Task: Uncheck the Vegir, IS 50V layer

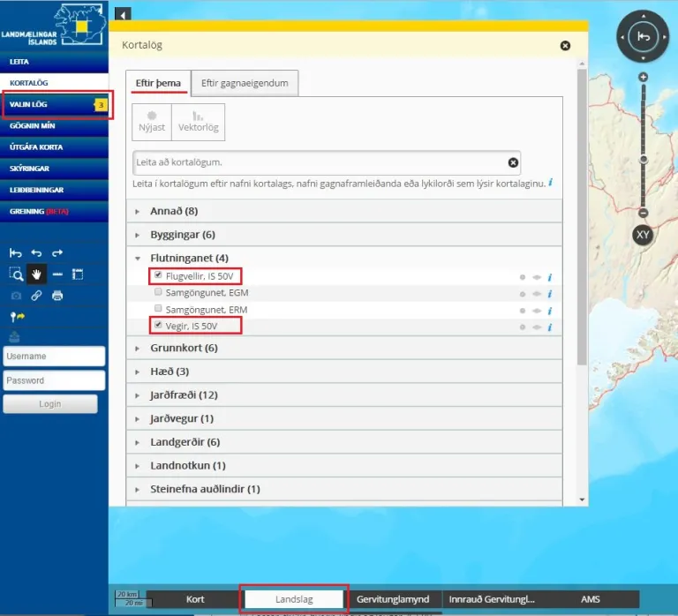Action: (157, 326)
